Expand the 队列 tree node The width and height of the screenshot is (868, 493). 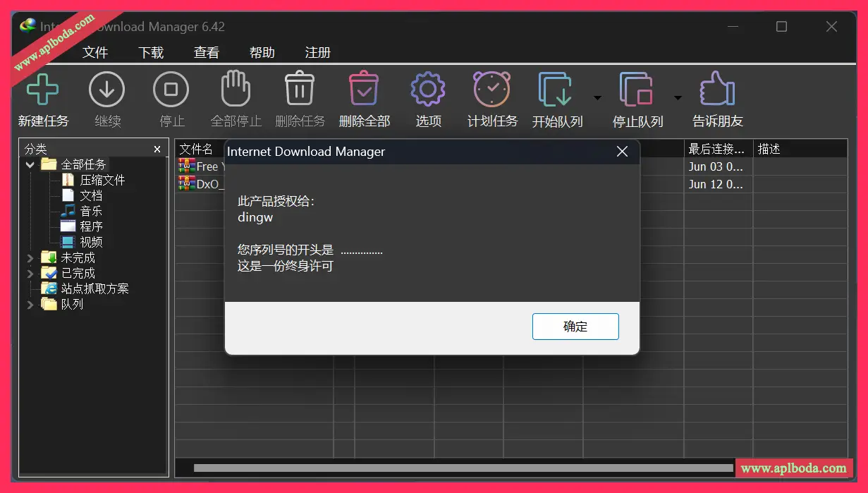point(30,305)
